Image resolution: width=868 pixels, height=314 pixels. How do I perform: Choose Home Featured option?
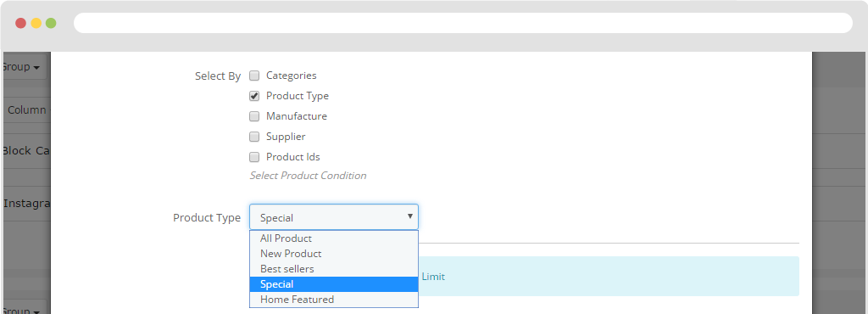coord(334,300)
